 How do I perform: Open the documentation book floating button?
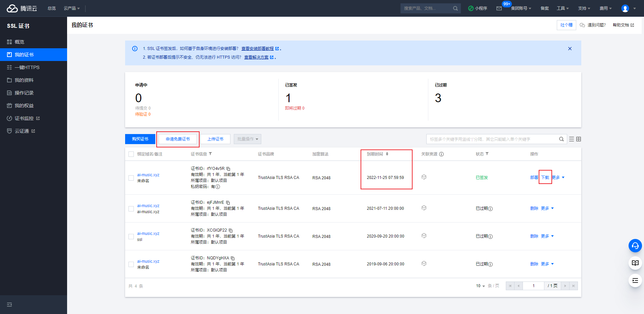point(635,263)
